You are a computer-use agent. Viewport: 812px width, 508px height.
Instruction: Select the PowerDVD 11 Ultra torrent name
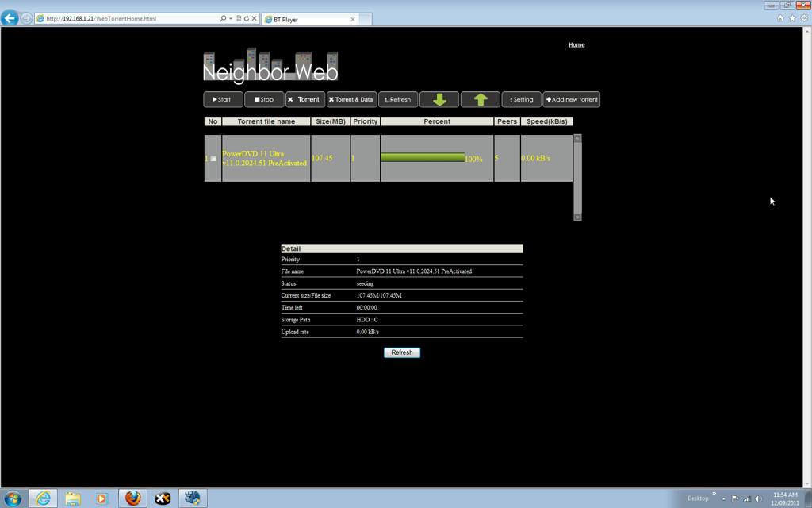(264, 158)
